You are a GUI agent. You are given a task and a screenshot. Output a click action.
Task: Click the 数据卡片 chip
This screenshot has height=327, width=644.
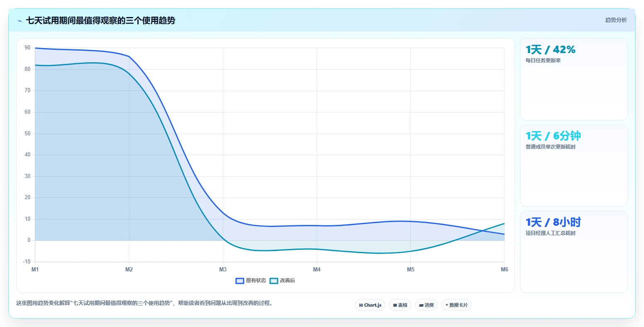[x=456, y=305]
